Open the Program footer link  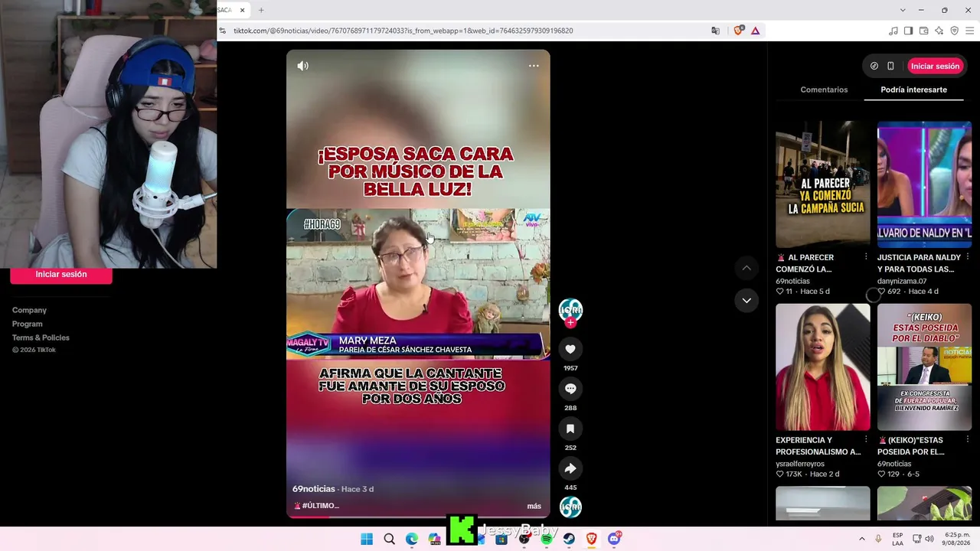click(27, 324)
